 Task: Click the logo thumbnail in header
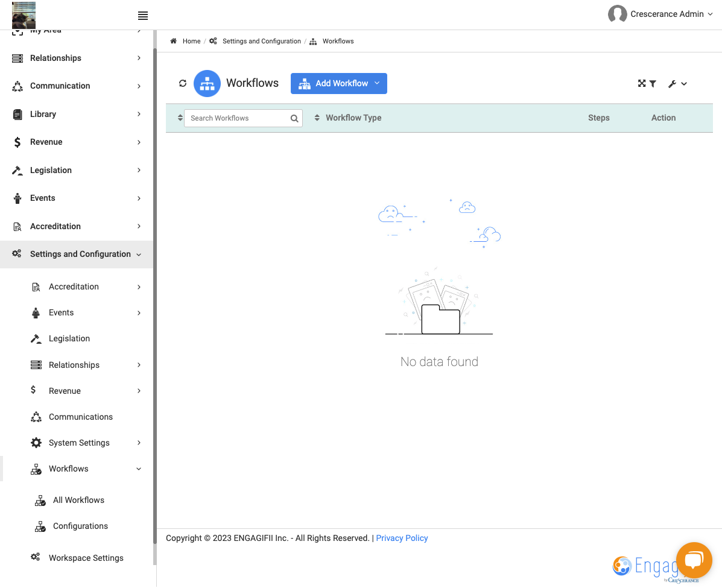click(x=24, y=15)
